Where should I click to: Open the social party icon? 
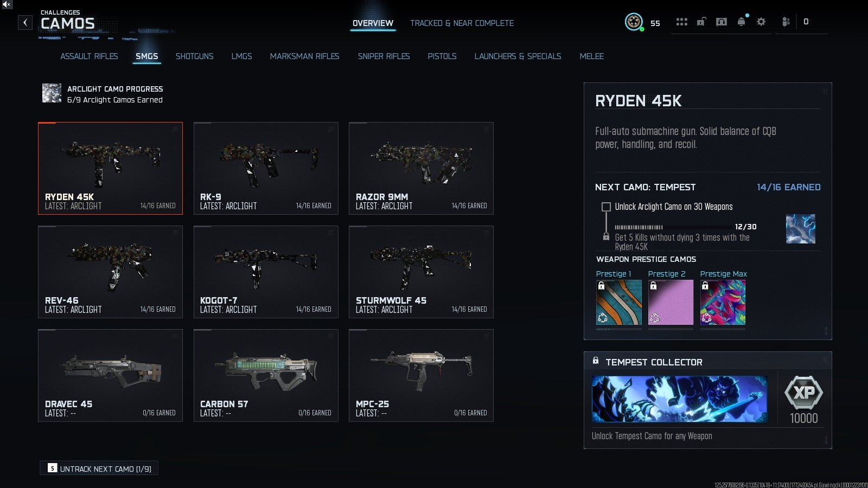tap(786, 22)
